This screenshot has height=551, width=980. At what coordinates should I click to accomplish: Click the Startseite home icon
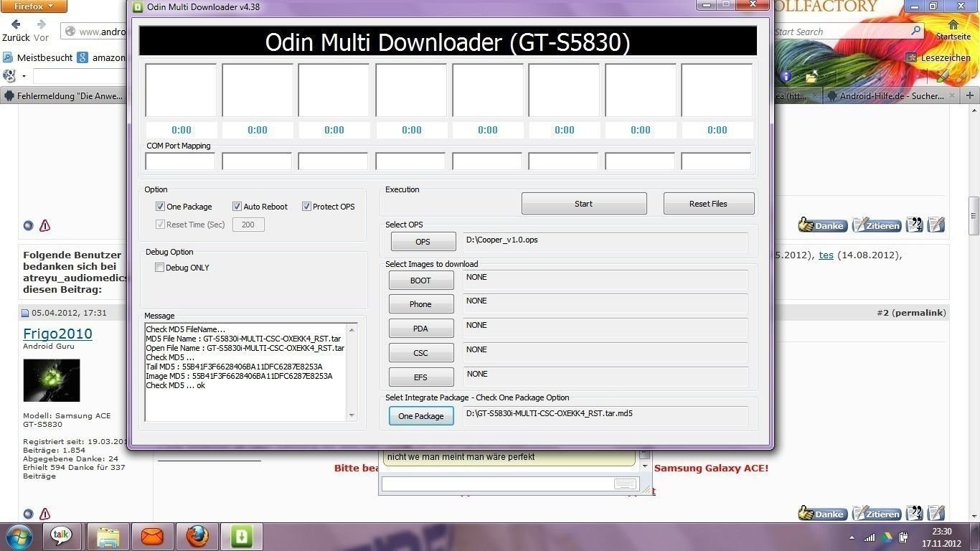pyautogui.click(x=953, y=25)
